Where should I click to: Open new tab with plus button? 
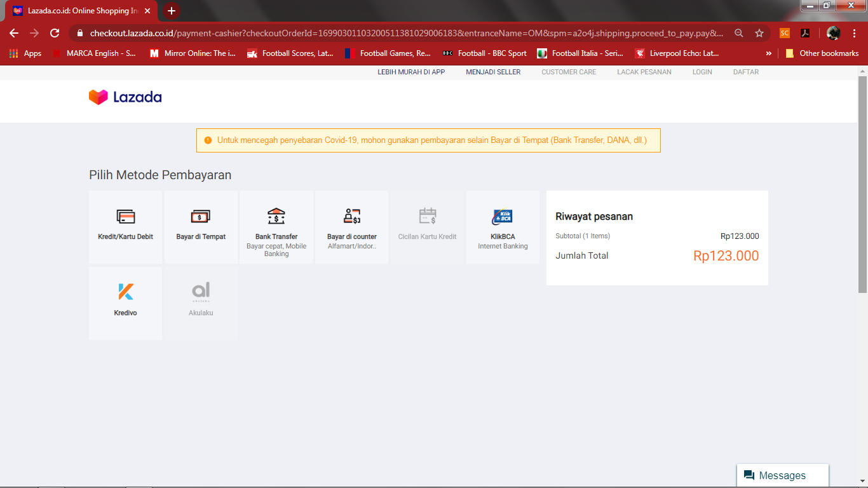pyautogui.click(x=171, y=11)
